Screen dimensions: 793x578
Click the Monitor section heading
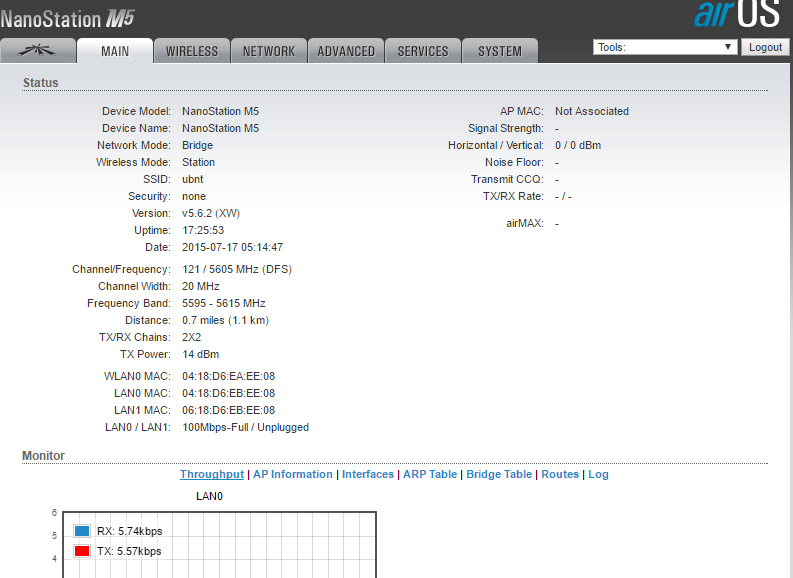[x=43, y=456]
